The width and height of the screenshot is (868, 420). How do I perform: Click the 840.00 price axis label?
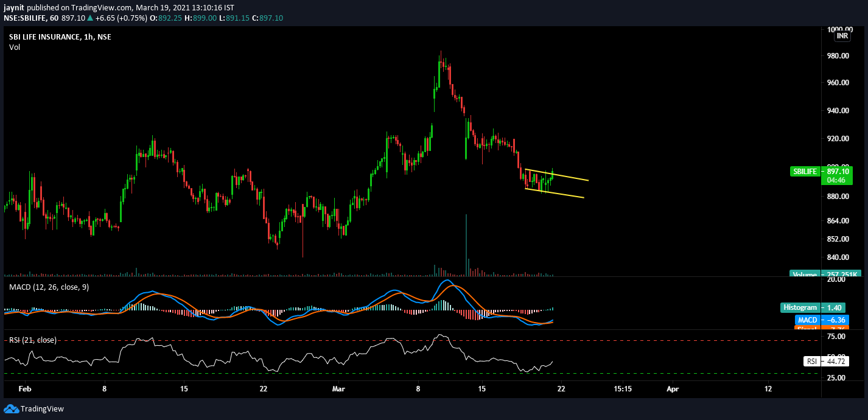click(x=838, y=257)
